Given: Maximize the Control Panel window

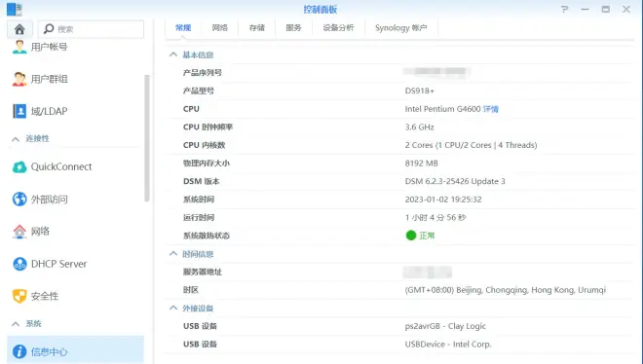Looking at the screenshot, I should (606, 9).
